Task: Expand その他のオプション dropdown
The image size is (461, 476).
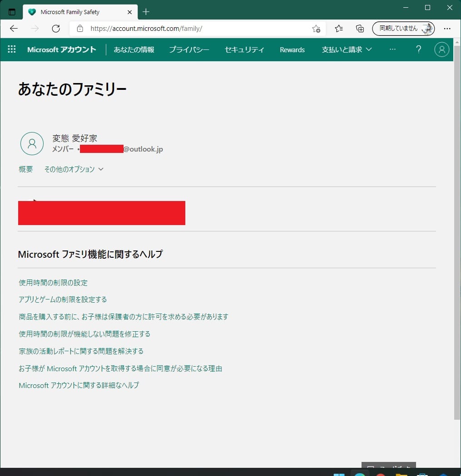Action: point(74,169)
